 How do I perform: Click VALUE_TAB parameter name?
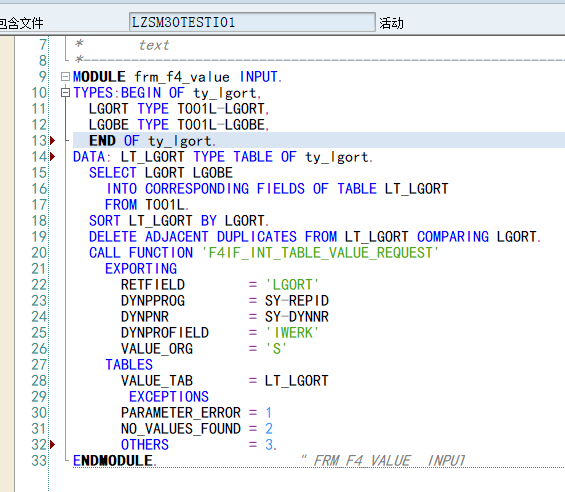coord(157,381)
